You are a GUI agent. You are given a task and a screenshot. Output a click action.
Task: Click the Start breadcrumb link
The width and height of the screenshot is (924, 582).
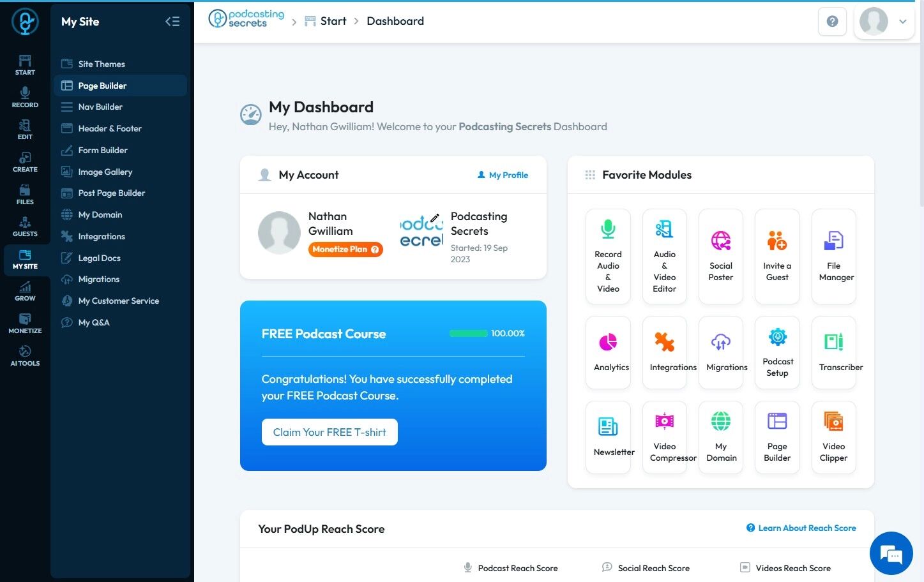click(x=326, y=21)
